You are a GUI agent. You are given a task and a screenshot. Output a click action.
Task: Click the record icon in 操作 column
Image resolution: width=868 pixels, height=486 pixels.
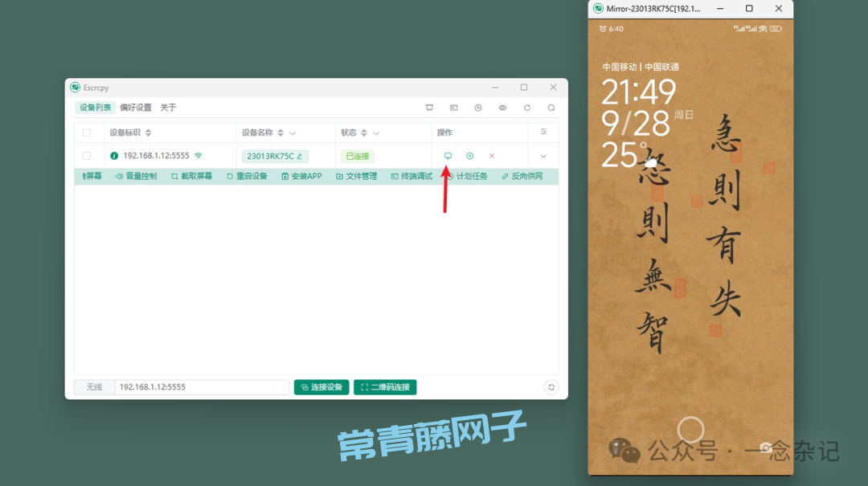click(470, 156)
